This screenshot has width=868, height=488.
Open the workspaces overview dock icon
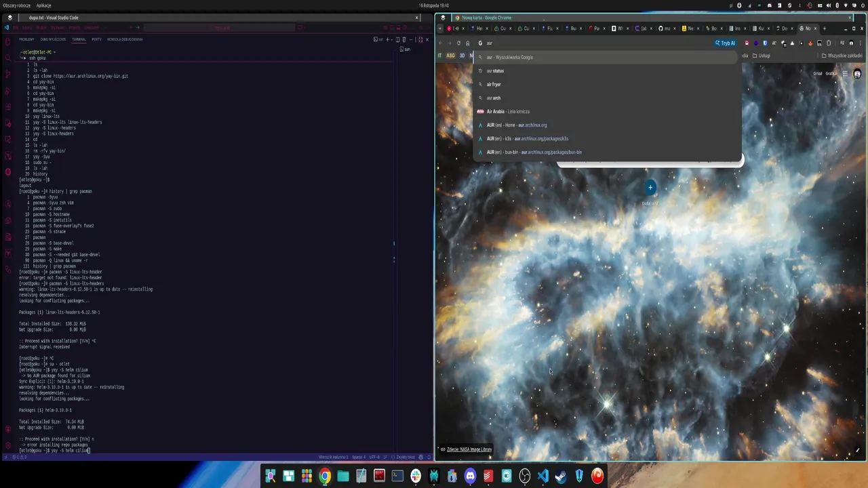tap(288, 476)
